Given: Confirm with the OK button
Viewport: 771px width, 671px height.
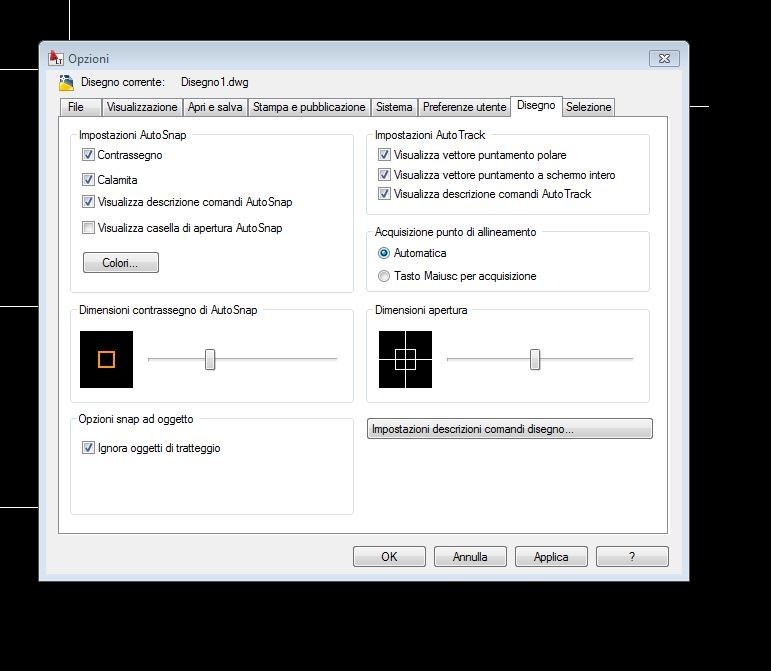Looking at the screenshot, I should click(x=389, y=556).
